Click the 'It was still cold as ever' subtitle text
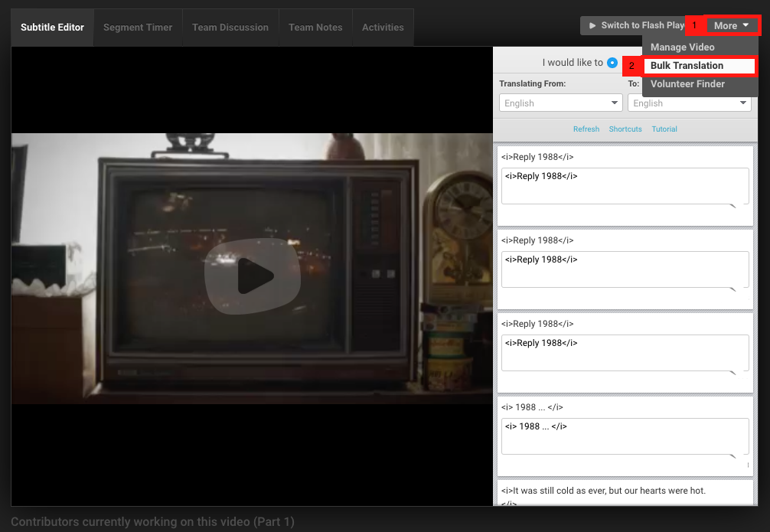Viewport: 770px width, 532px height. pyautogui.click(x=603, y=491)
